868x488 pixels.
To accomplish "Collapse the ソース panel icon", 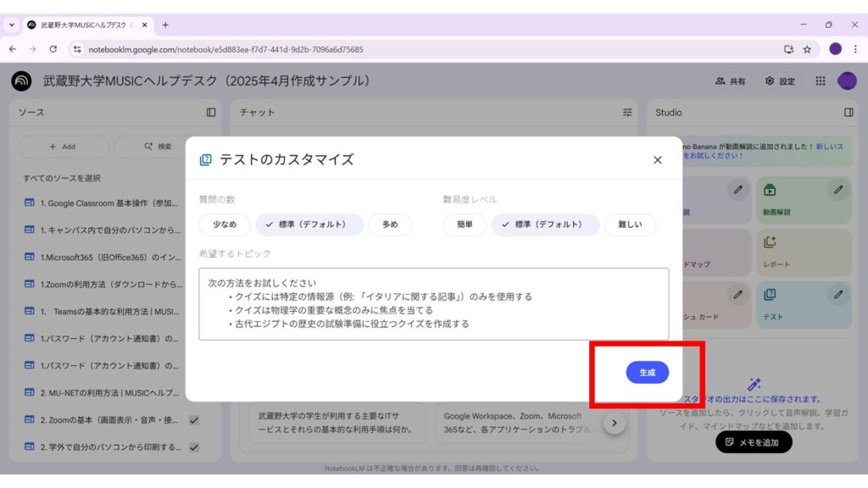I will tap(211, 112).
